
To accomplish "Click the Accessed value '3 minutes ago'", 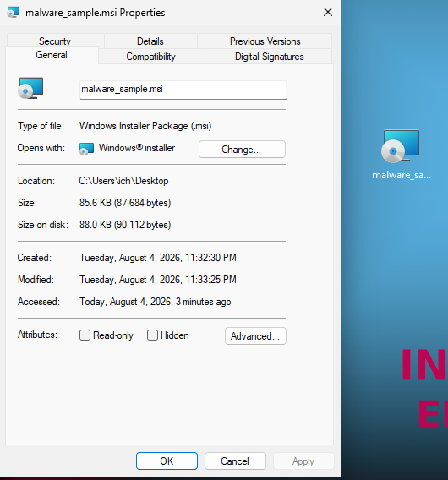I will pos(156,302).
